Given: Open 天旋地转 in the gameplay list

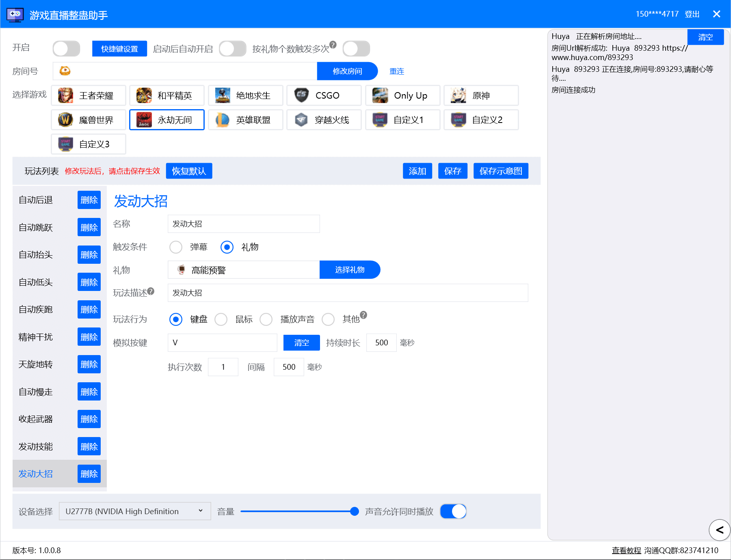Looking at the screenshot, I should [36, 364].
